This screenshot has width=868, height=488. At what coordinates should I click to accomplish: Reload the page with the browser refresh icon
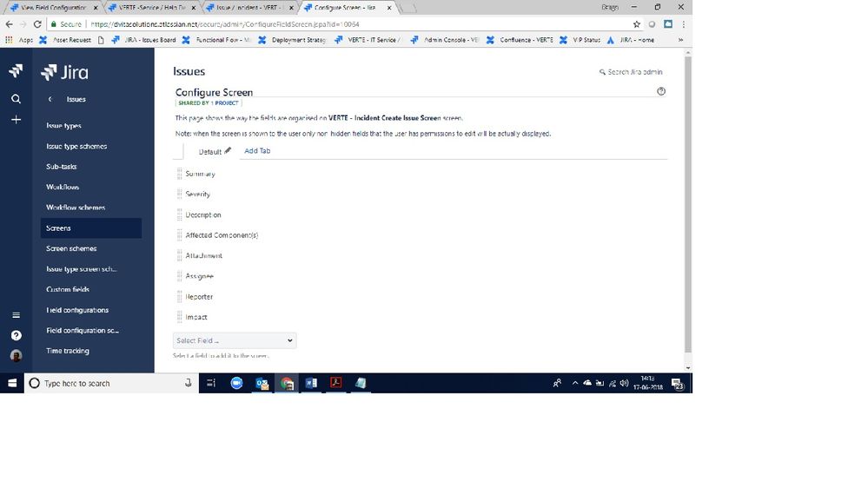click(37, 24)
